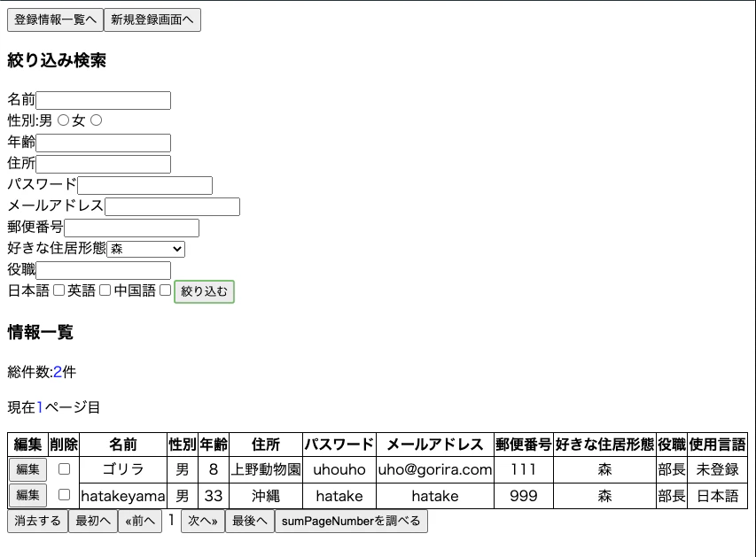Click the 上野動物園 address cell
The image size is (756, 557).
click(x=266, y=469)
